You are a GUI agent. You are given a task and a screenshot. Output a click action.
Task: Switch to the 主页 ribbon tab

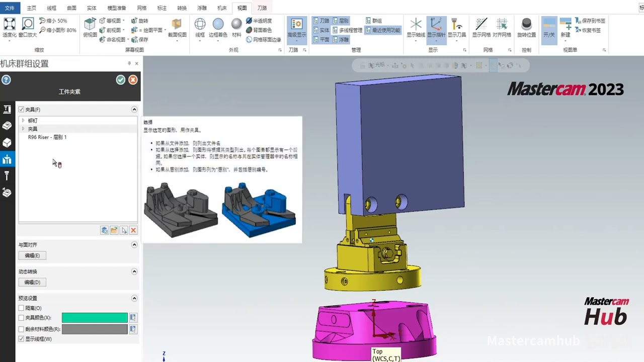click(x=31, y=8)
